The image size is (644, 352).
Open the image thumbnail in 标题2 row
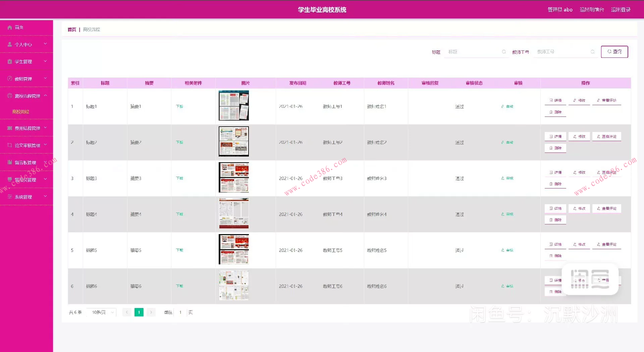234,141
